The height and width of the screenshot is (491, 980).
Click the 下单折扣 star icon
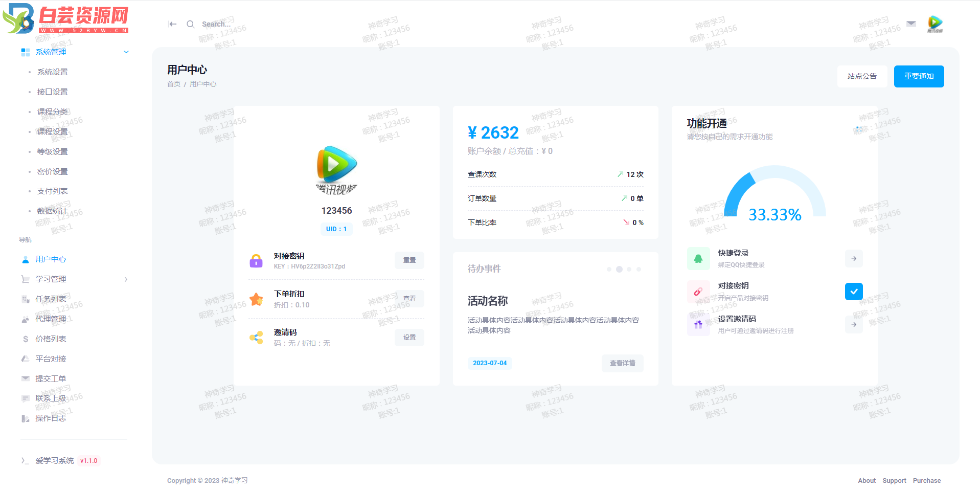(256, 299)
